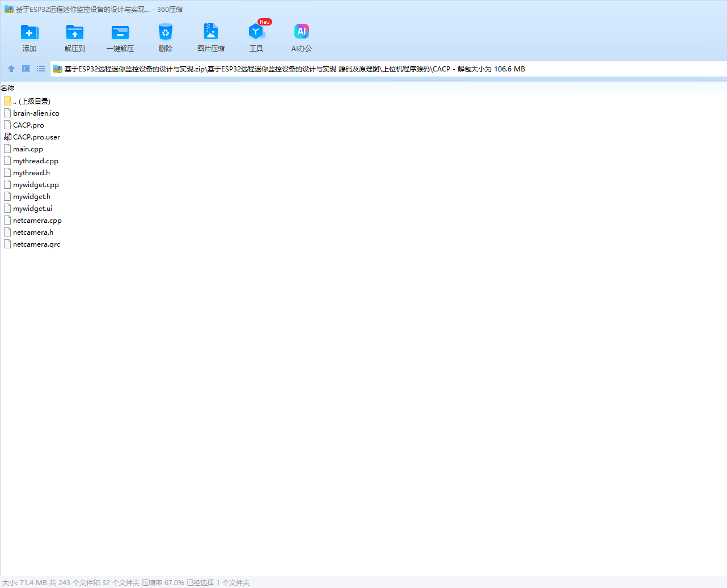
Task: Click the 删除 (Delete) trash icon
Action: 166,32
